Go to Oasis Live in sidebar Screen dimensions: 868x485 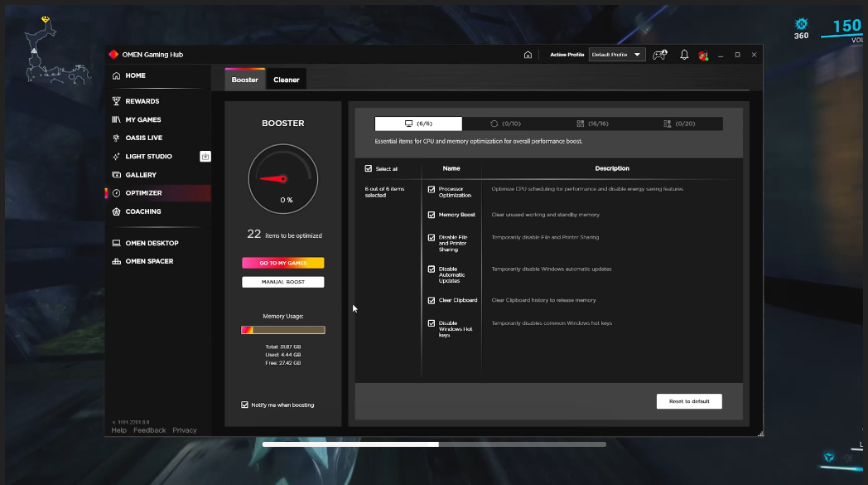coord(143,138)
